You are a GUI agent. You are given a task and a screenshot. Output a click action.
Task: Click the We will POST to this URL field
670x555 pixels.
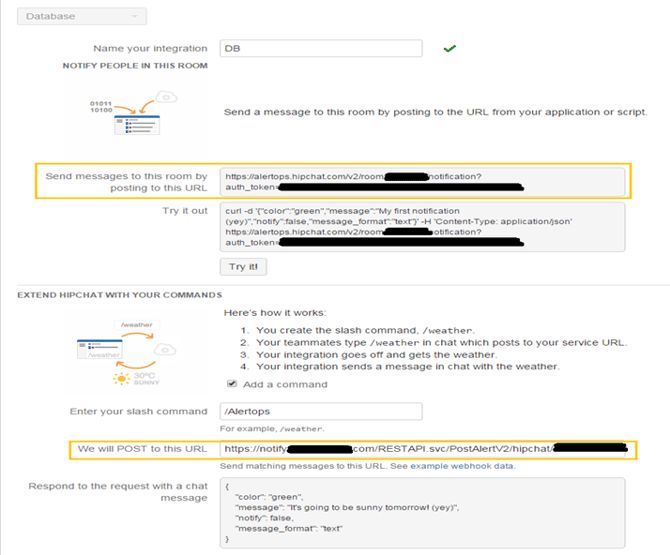coord(427,449)
